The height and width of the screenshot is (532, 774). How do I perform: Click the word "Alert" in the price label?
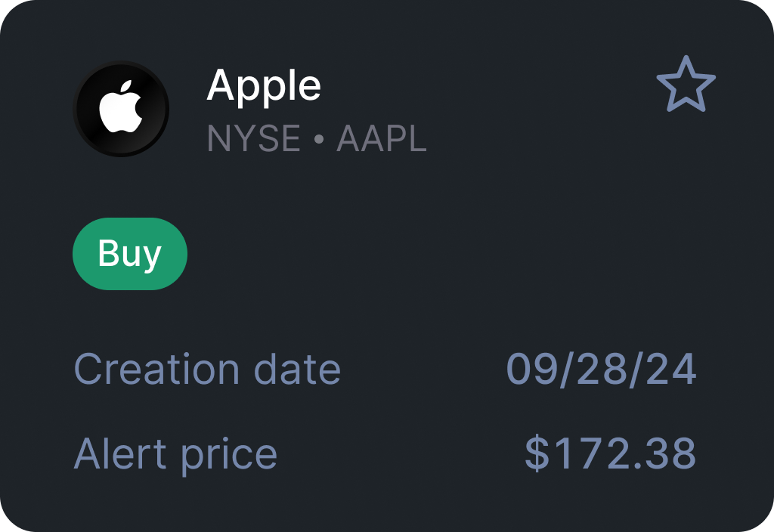click(x=120, y=453)
